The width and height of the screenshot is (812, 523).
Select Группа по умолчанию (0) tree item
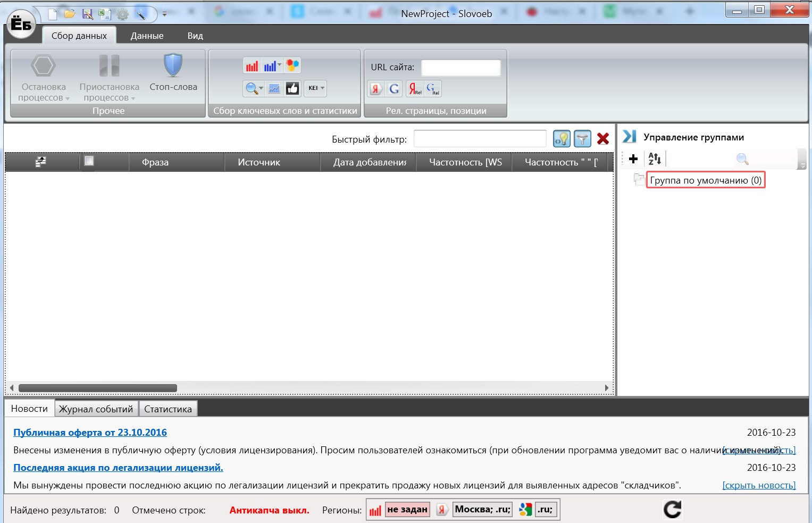706,180
